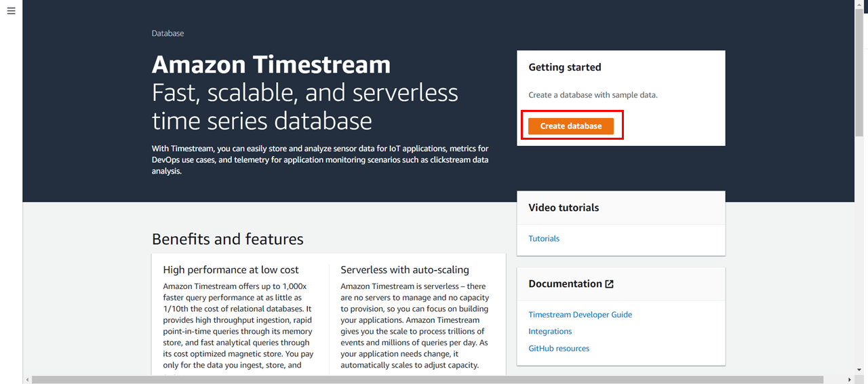
Task: Open the Integrations link
Action: coord(550,332)
